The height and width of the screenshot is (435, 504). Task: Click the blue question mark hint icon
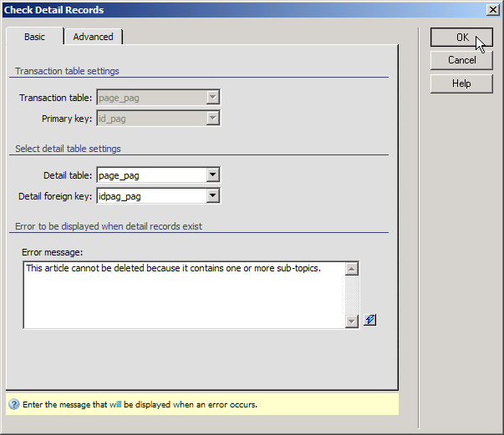click(13, 404)
